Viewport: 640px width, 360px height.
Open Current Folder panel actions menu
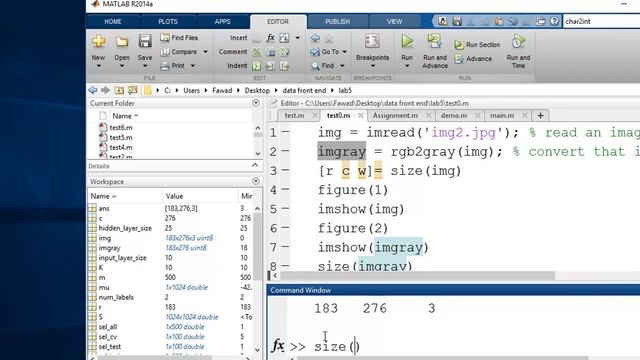point(256,103)
